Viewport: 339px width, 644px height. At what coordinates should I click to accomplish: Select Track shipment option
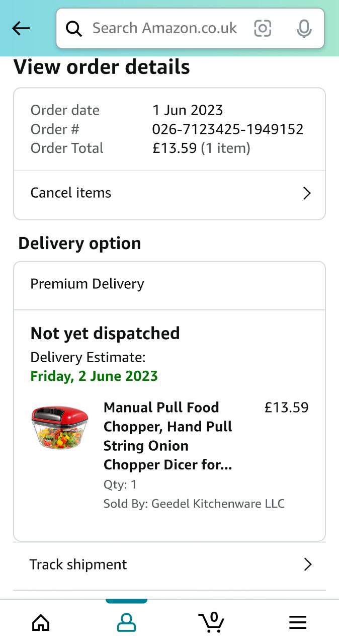point(78,565)
